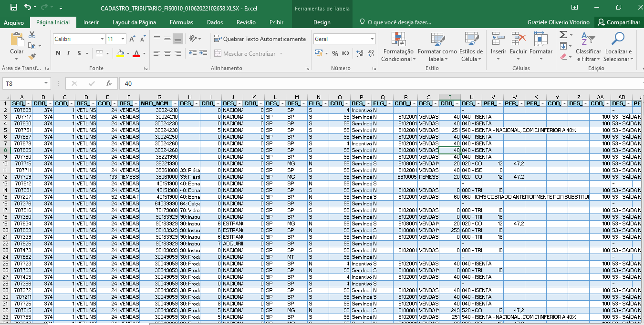Open filter dropdown for FLG column N
The width and height of the screenshot is (644, 325).
coord(325,103)
